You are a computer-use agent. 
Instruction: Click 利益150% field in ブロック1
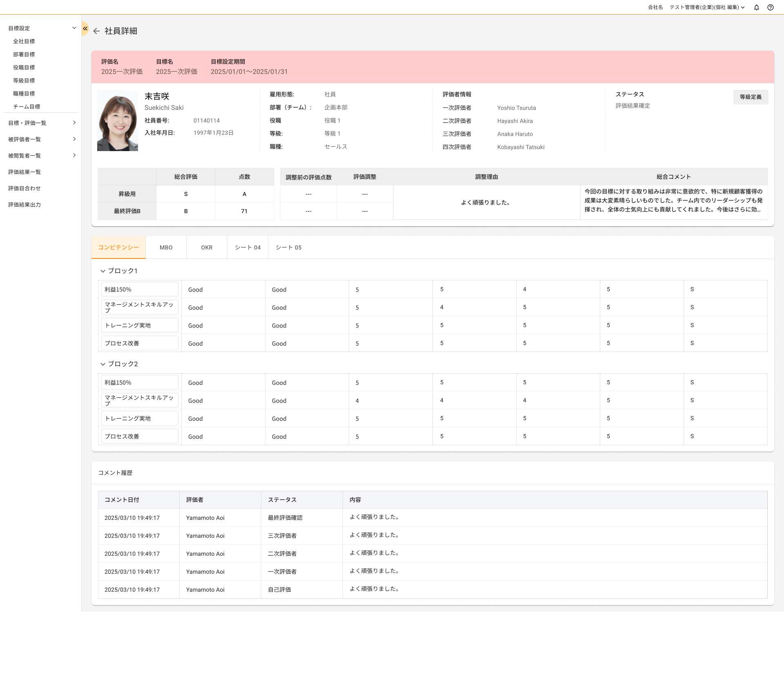point(140,289)
